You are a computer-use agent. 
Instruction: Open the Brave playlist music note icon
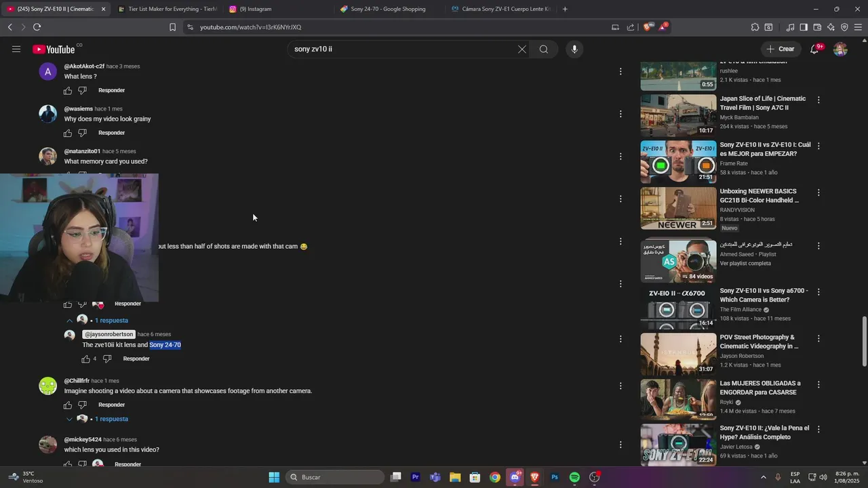click(x=790, y=27)
